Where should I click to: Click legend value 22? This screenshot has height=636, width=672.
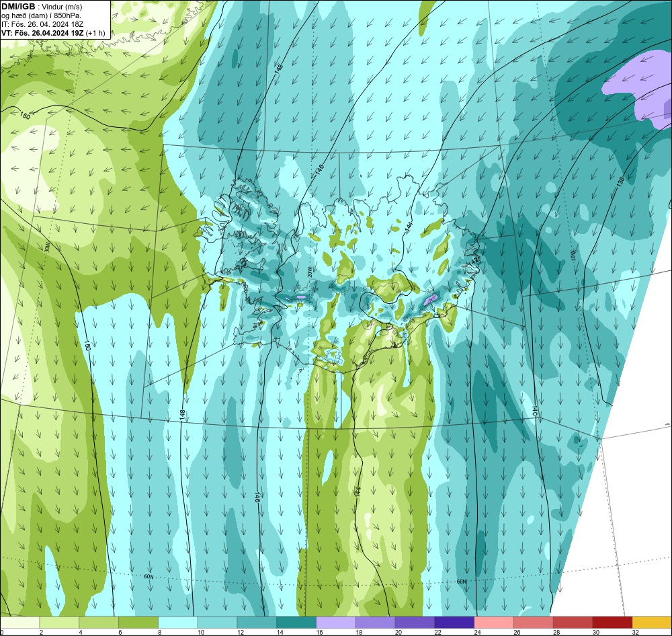pyautogui.click(x=438, y=632)
